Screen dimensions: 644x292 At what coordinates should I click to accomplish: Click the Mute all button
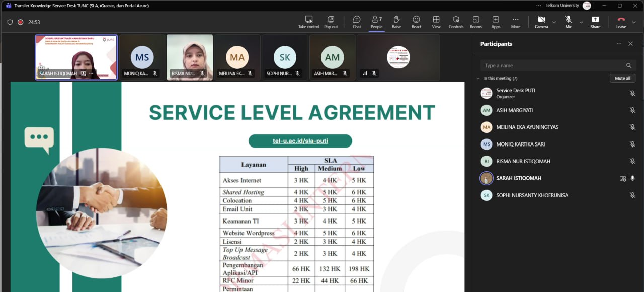pyautogui.click(x=622, y=78)
